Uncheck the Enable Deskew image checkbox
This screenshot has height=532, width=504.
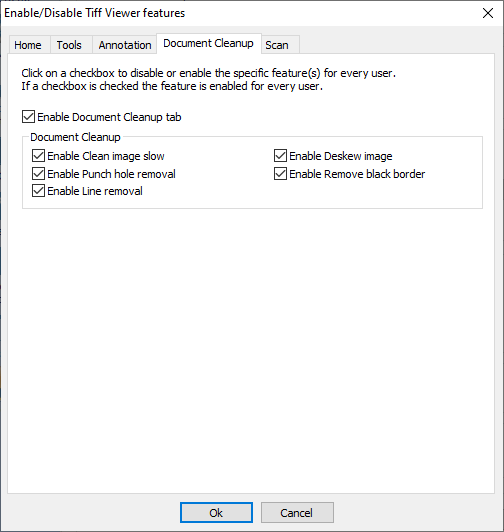[280, 156]
